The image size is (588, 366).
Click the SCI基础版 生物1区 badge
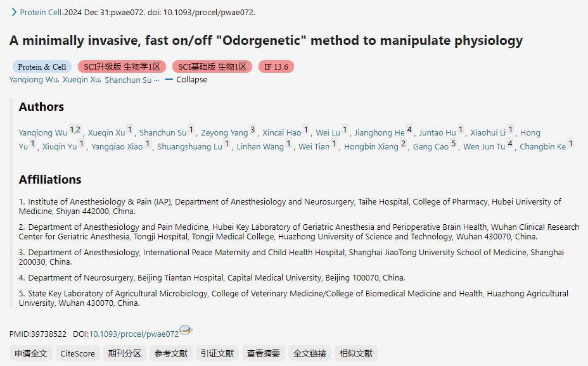(x=212, y=66)
